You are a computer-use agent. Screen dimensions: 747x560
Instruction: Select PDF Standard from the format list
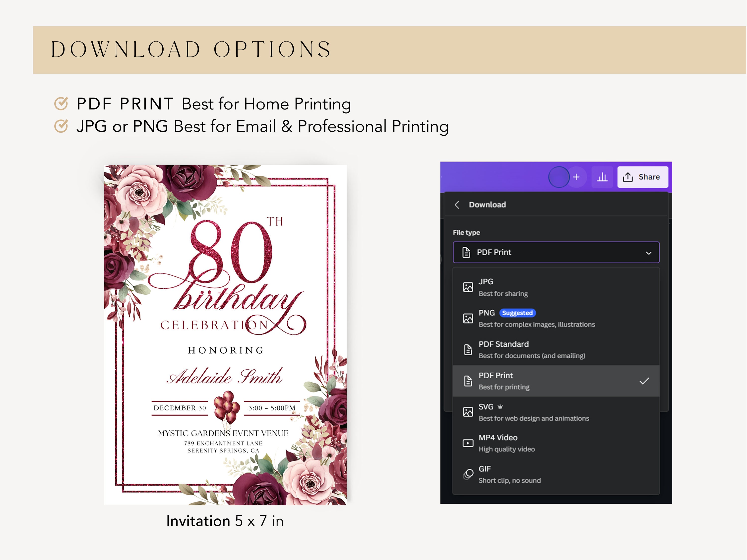click(540, 349)
